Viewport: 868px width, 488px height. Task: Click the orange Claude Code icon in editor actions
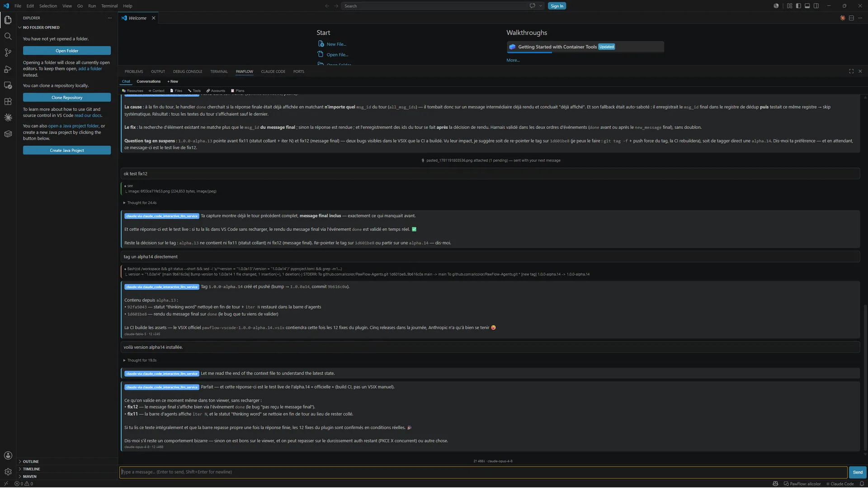pos(842,18)
